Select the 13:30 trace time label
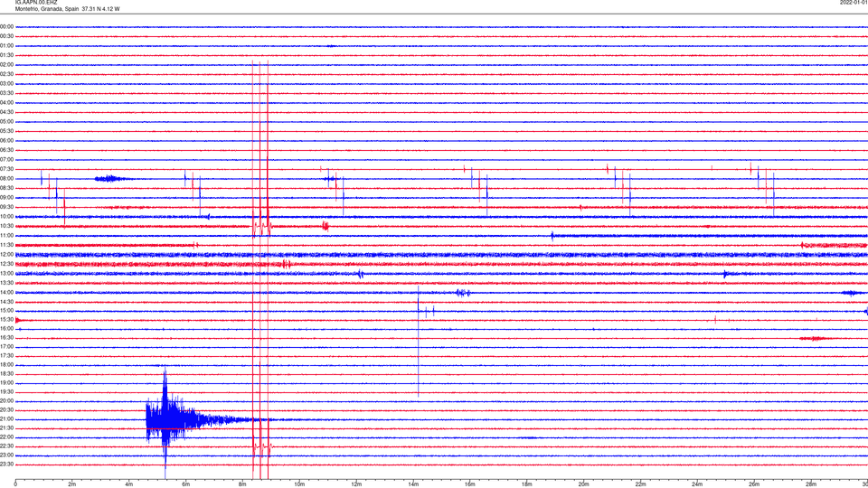The width and height of the screenshot is (868, 488). tap(7, 283)
